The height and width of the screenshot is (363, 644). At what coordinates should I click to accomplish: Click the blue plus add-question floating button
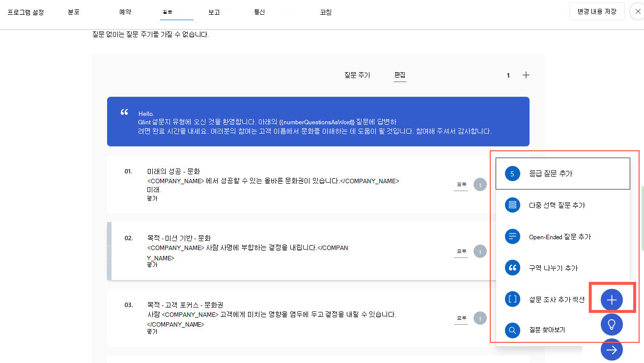pos(612,300)
